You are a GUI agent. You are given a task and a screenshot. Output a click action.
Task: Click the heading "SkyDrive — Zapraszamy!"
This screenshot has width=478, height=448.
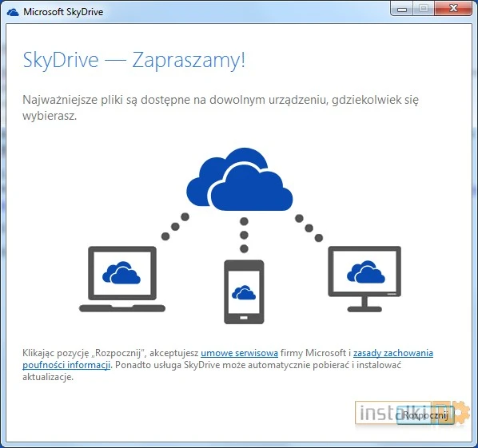pos(133,61)
